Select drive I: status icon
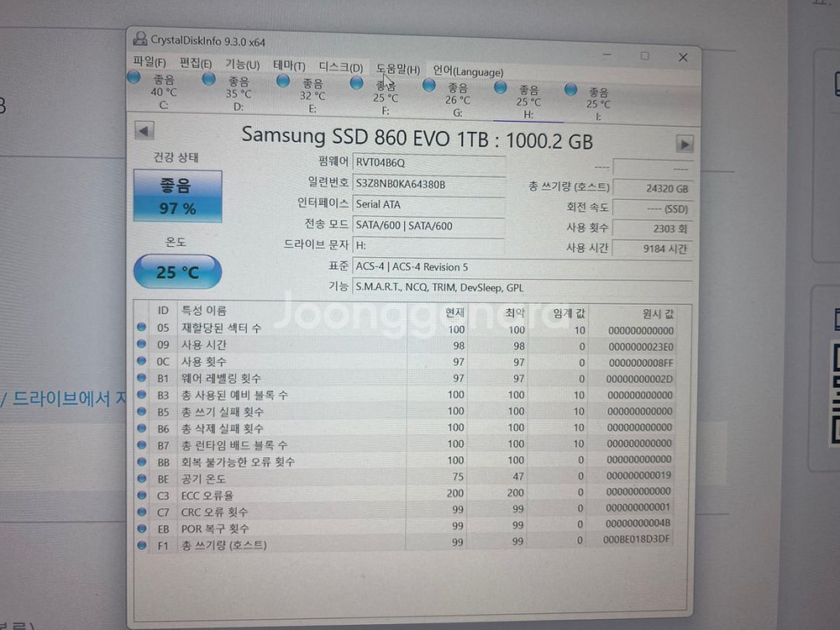Viewport: 840px width, 630px height. (x=570, y=89)
